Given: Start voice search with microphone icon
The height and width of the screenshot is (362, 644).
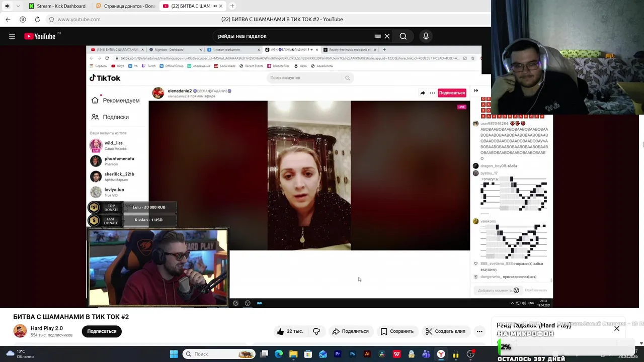Looking at the screenshot, I should point(426,36).
